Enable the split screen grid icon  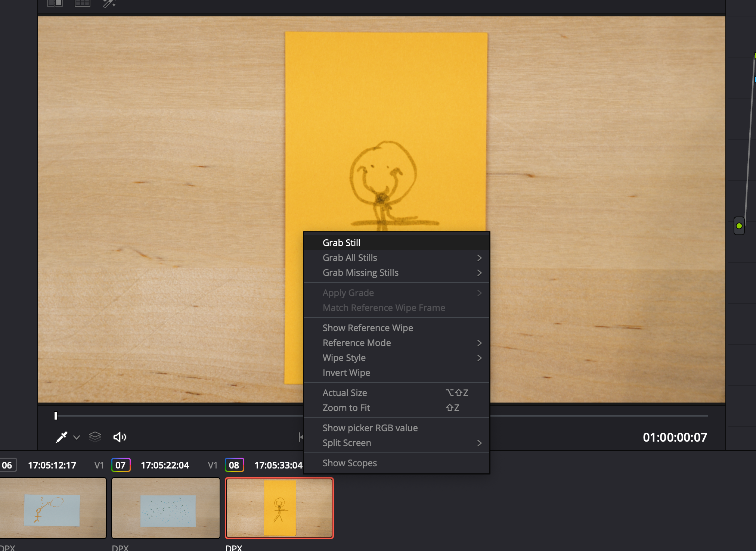[83, 3]
